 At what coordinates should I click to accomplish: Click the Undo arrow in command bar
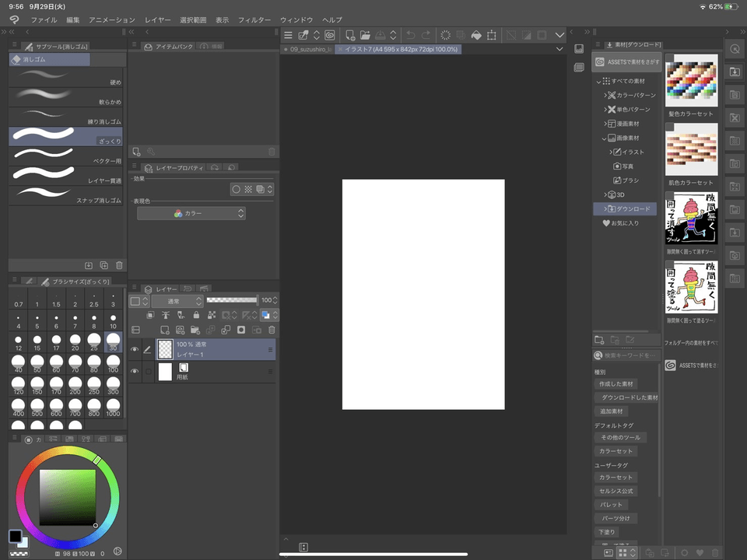[x=410, y=35]
